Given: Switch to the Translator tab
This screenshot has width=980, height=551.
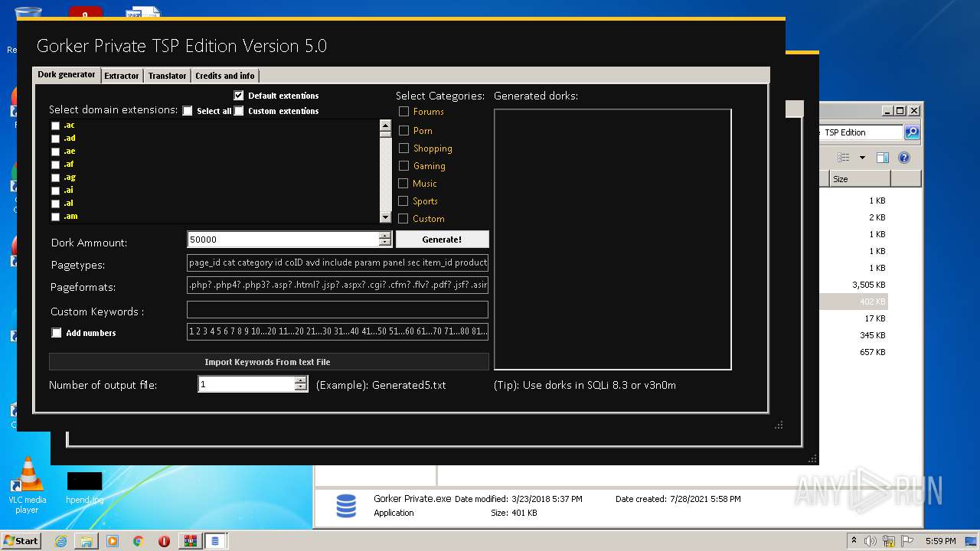Looking at the screenshot, I should tap(167, 76).
